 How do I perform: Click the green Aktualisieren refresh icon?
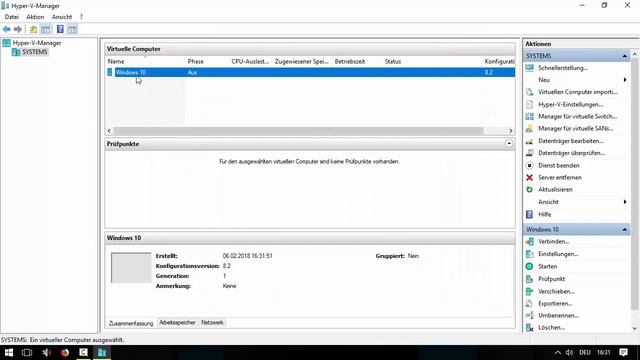(529, 189)
